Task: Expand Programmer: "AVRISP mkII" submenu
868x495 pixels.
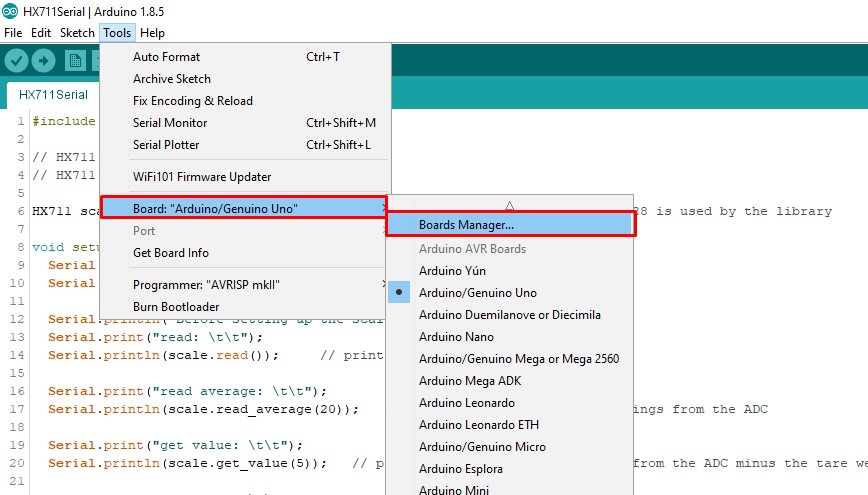Action: (245, 285)
